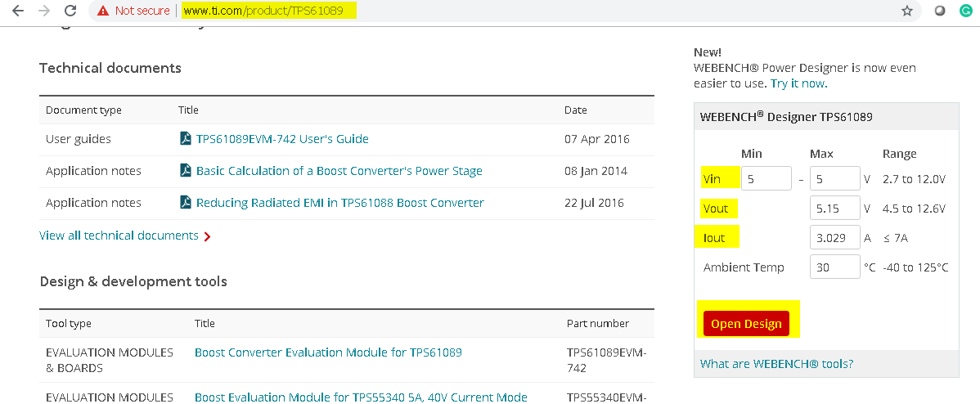Image resolution: width=980 pixels, height=404 pixels.
Task: Click PDF icon beside Basic Calculation note
Action: [186, 170]
